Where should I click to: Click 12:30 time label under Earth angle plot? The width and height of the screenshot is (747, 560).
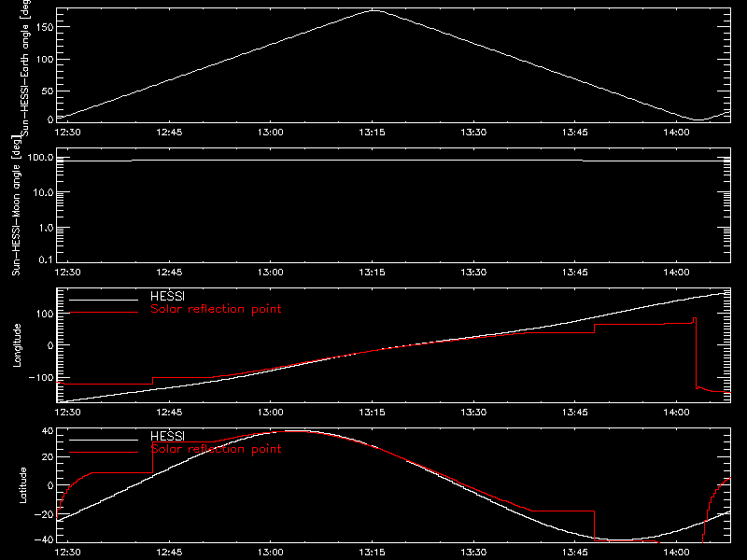tap(67, 132)
